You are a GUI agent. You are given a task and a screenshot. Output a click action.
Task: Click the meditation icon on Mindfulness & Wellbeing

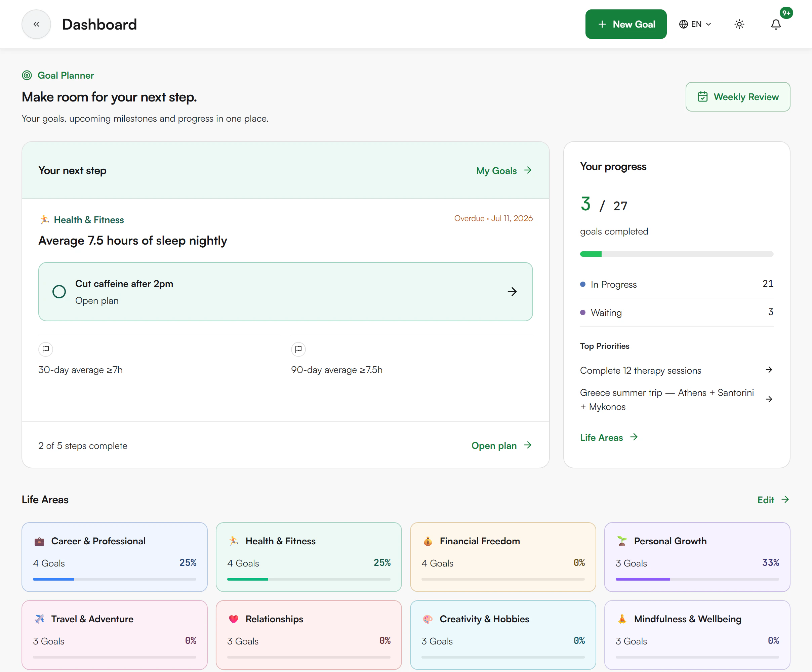point(622,619)
